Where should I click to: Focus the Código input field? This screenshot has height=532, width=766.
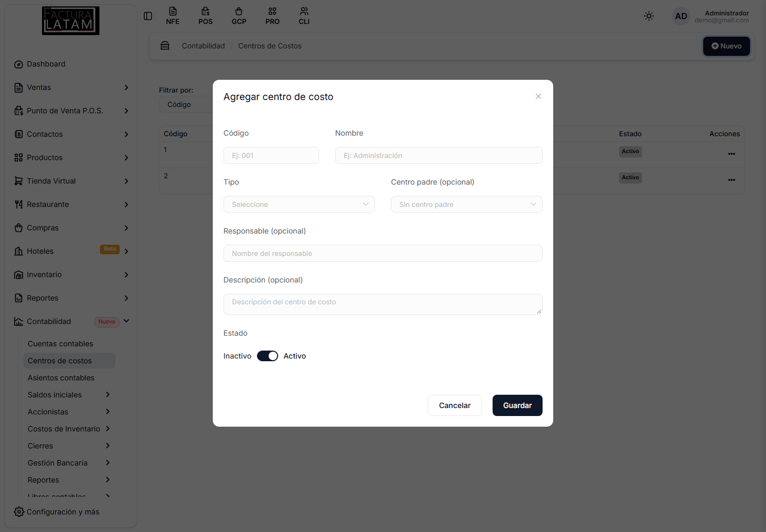click(271, 155)
